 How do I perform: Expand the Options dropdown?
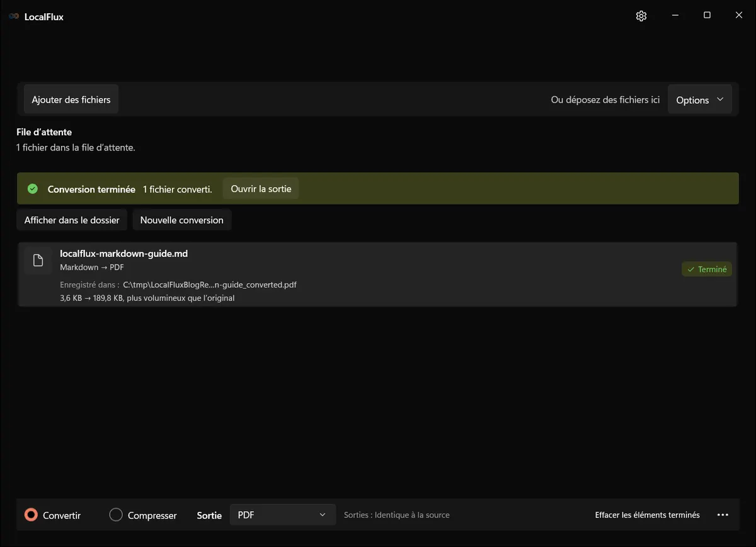tap(700, 100)
